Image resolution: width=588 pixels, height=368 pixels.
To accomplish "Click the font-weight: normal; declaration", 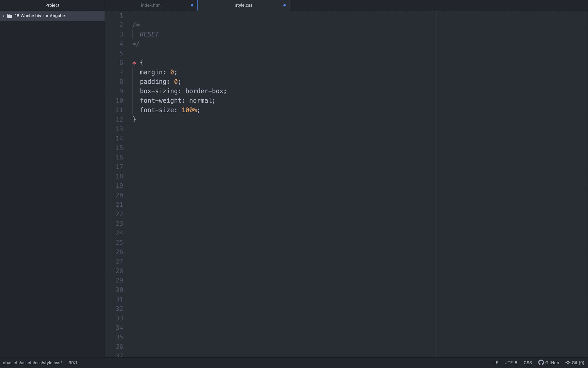I will [x=178, y=101].
